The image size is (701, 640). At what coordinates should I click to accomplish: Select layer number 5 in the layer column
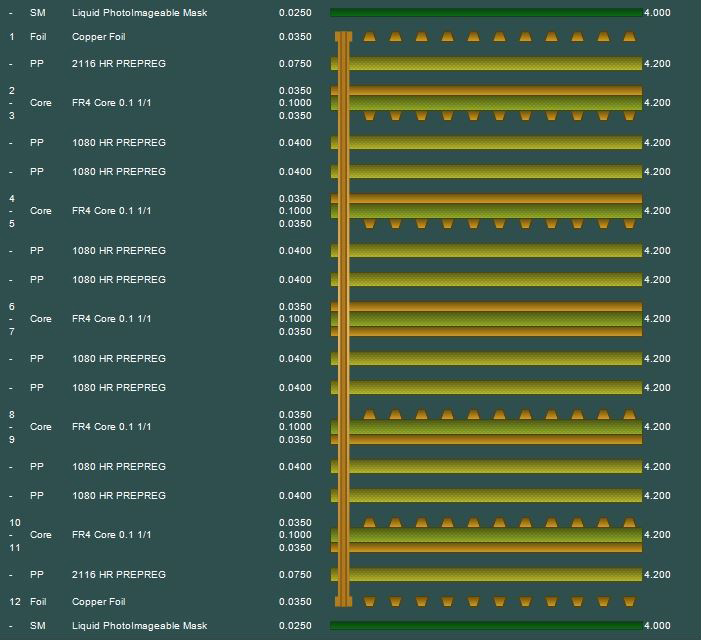(12, 223)
